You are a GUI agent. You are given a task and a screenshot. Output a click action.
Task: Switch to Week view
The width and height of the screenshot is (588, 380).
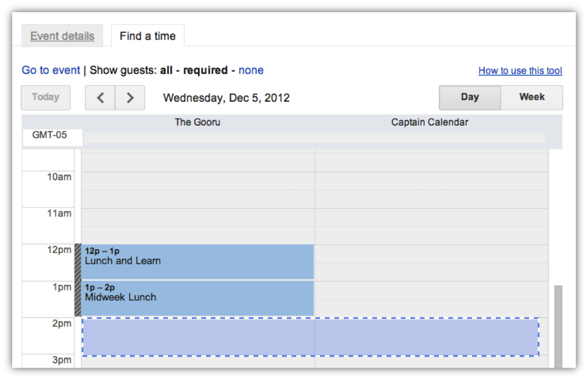(532, 97)
